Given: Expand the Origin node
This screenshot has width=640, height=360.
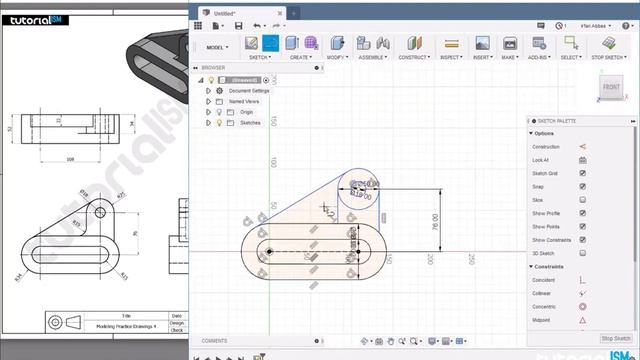Looking at the screenshot, I should click(x=208, y=112).
